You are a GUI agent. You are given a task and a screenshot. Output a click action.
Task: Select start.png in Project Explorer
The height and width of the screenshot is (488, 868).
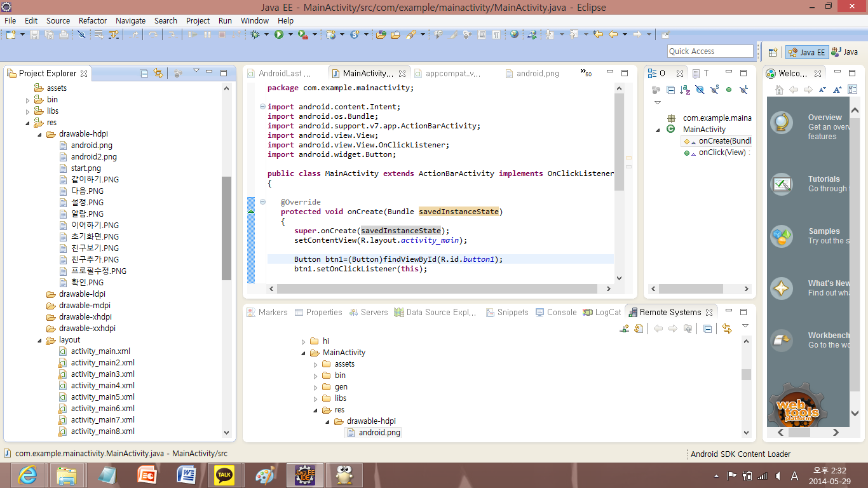[x=86, y=168]
